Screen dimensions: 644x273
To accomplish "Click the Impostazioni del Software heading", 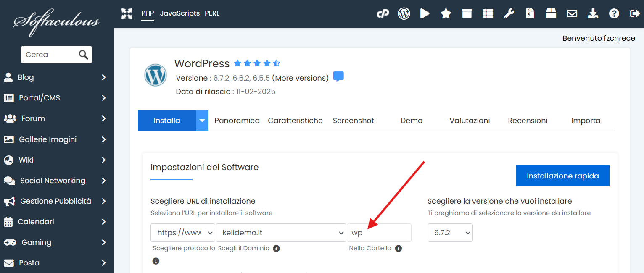I will point(205,167).
